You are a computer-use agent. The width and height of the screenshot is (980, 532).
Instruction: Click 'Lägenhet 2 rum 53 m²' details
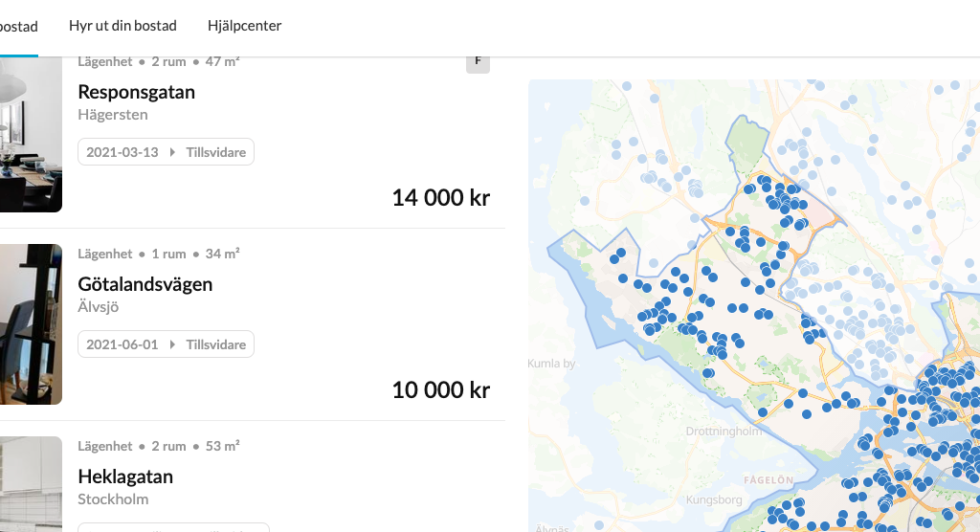pyautogui.click(x=159, y=446)
